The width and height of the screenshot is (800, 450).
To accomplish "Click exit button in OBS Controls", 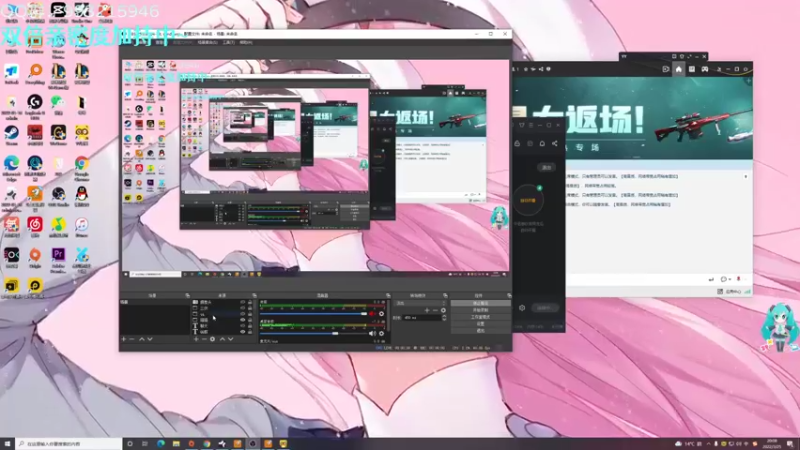I will pyautogui.click(x=480, y=331).
